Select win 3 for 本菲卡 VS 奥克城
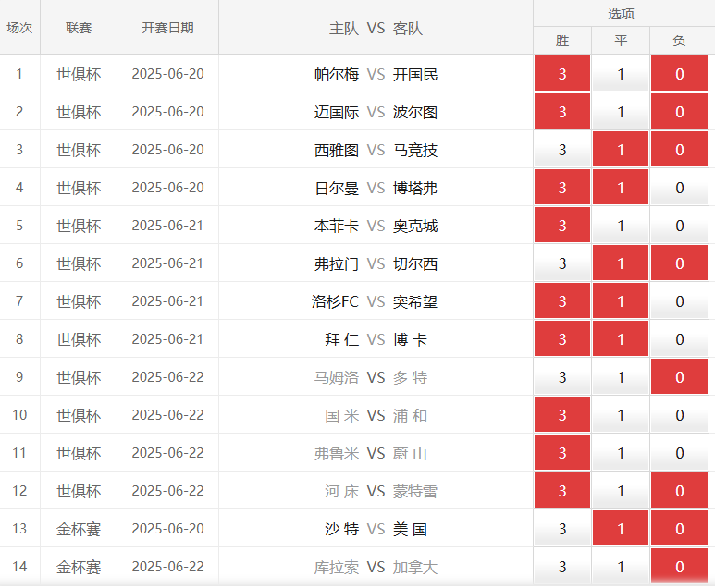Viewport: 715px width, 588px height. (x=562, y=225)
